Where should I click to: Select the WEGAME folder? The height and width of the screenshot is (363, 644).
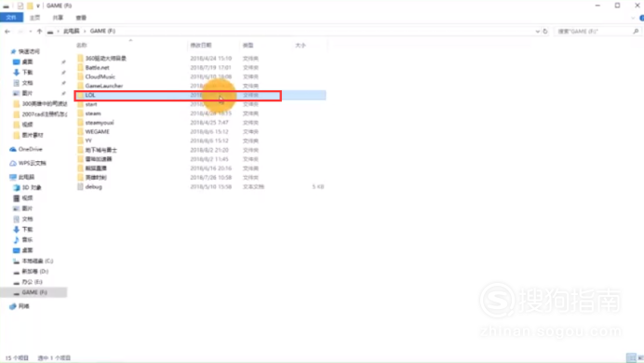click(98, 132)
